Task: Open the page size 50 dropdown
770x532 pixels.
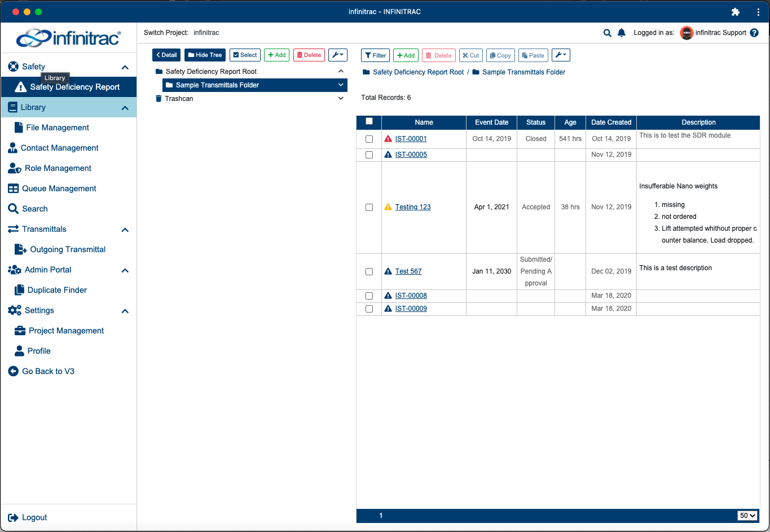Action: [x=747, y=516]
